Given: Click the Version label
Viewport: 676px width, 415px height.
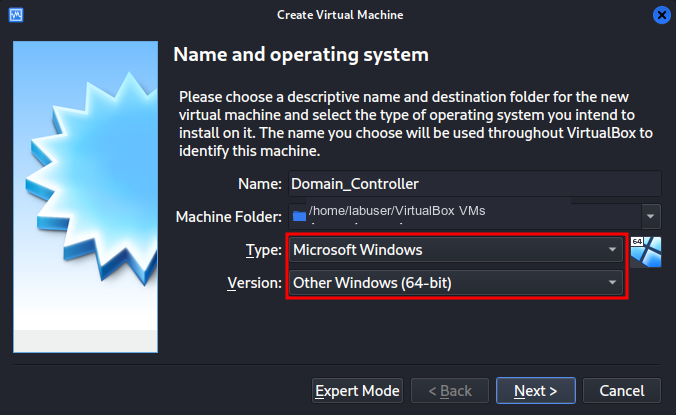Looking at the screenshot, I should coord(254,283).
